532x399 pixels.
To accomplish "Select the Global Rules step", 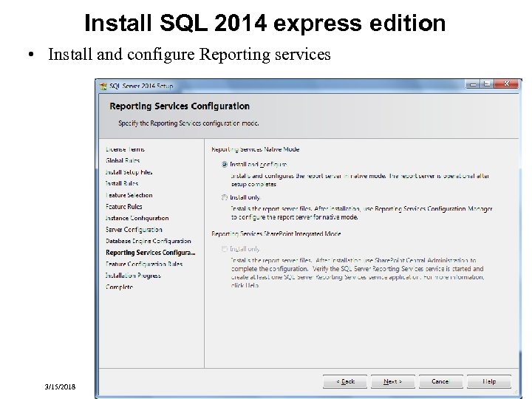I will tap(123, 160).
